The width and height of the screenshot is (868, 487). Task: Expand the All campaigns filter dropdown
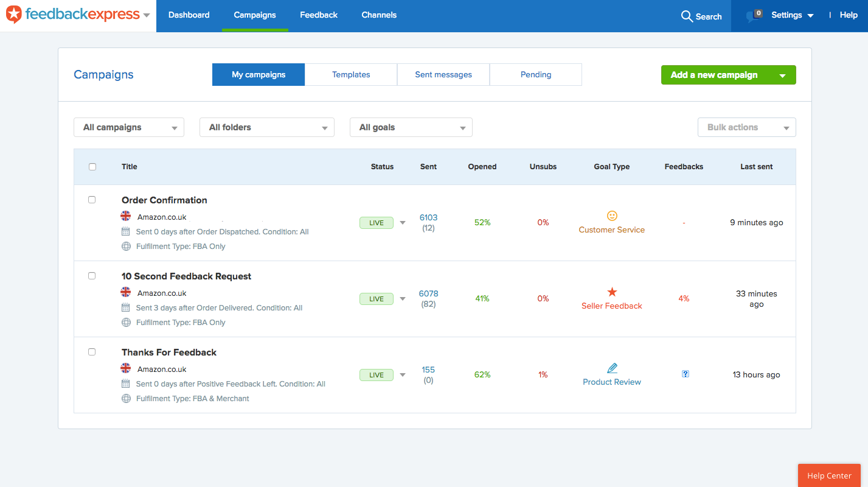tap(129, 127)
